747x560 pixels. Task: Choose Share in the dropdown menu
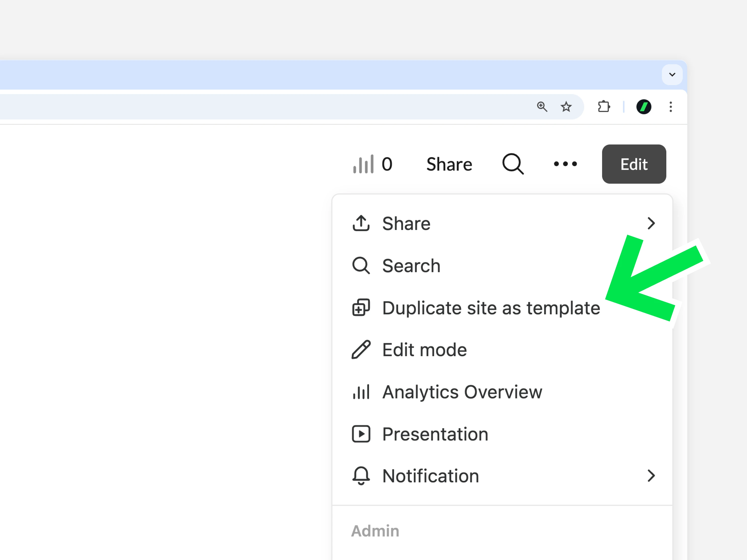[502, 224]
